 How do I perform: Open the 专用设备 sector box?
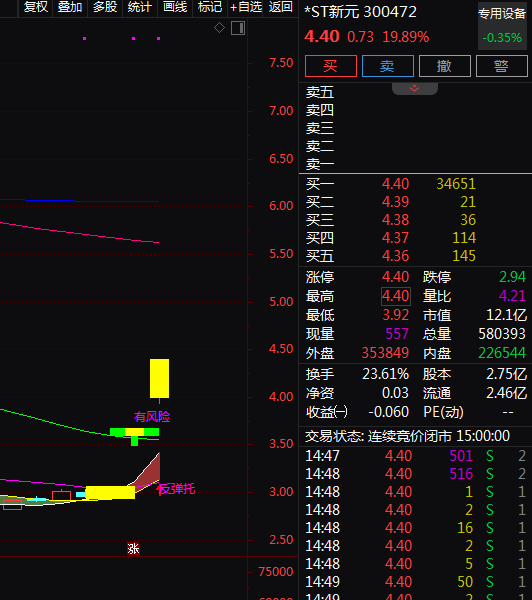click(x=502, y=26)
